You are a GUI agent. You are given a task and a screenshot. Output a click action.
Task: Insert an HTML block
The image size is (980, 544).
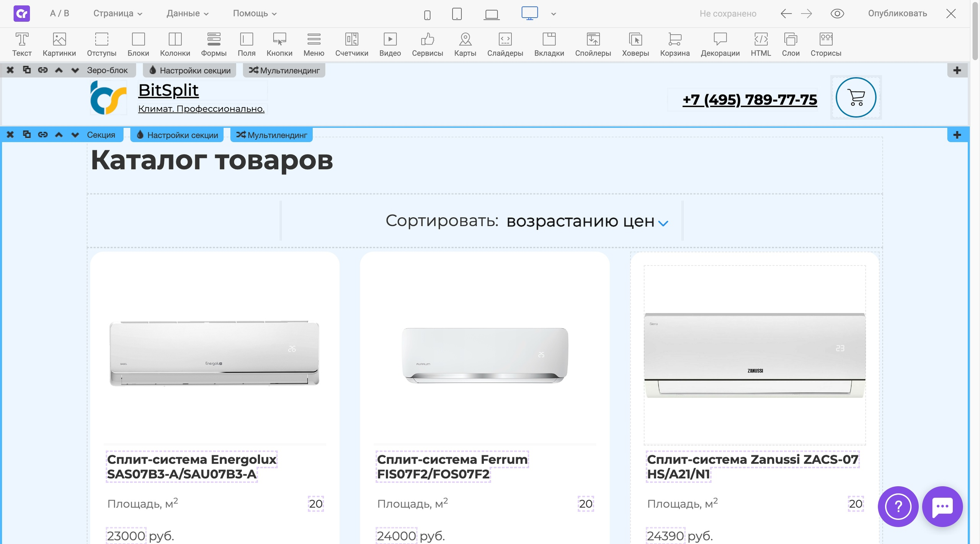pos(761,44)
